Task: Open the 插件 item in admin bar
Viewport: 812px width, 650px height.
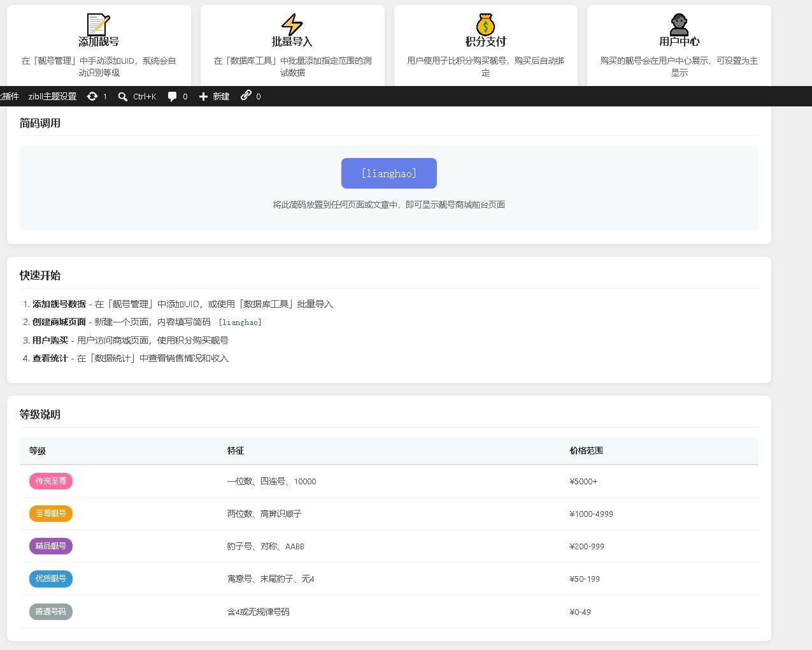Action: (10, 96)
